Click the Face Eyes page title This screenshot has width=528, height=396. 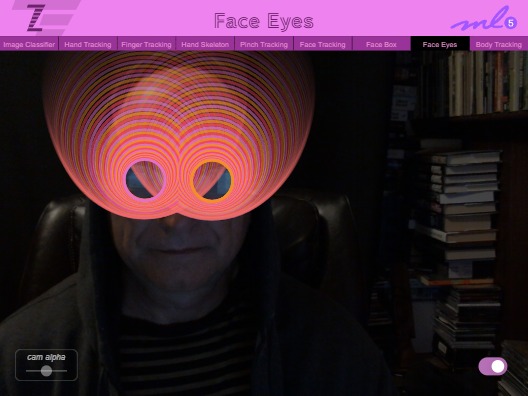point(264,21)
